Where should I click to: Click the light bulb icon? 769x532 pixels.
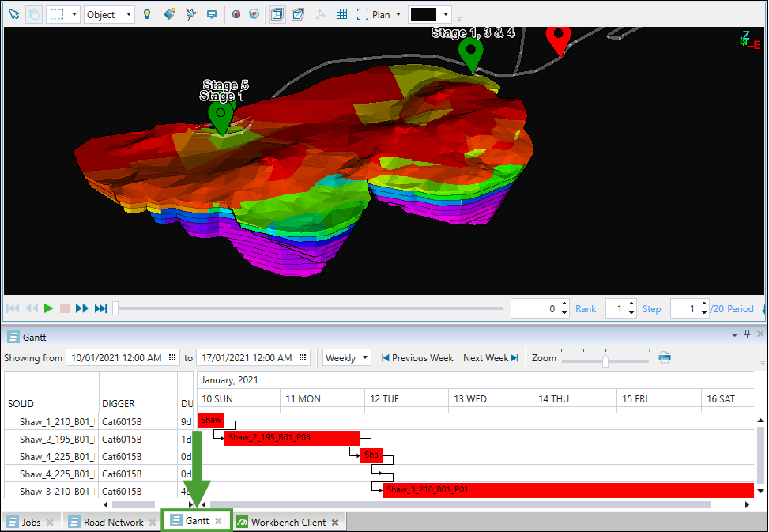147,14
